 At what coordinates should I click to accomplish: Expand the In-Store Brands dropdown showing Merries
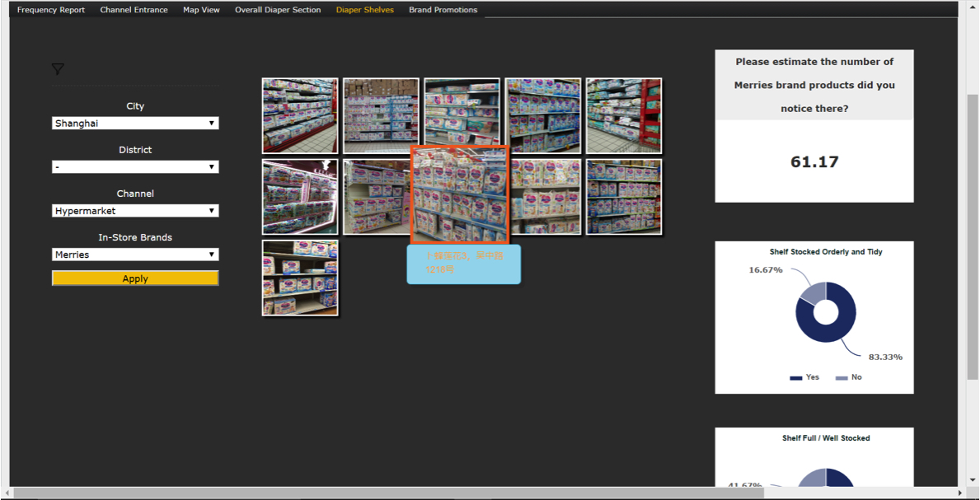pyautogui.click(x=135, y=255)
